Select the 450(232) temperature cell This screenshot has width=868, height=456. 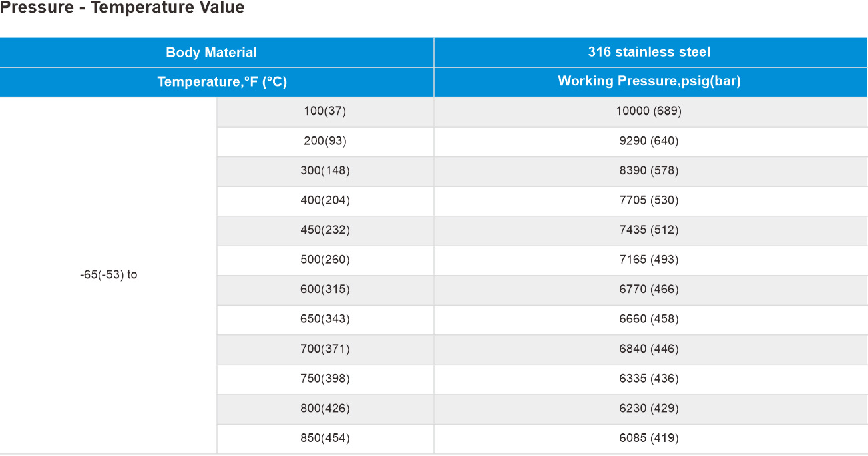[325, 230]
